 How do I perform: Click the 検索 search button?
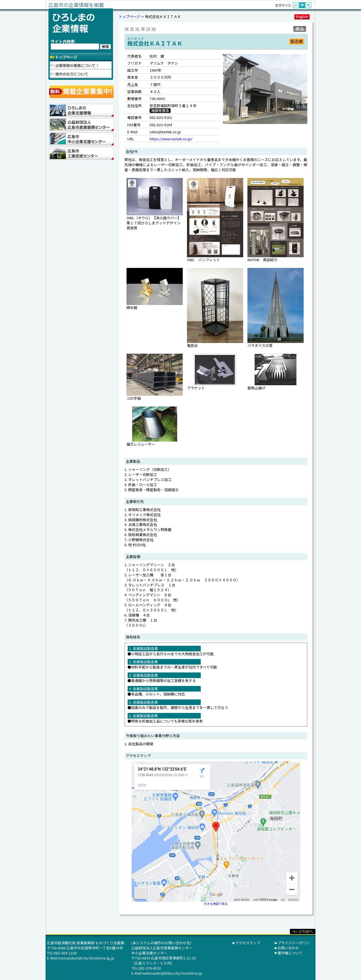(105, 46)
